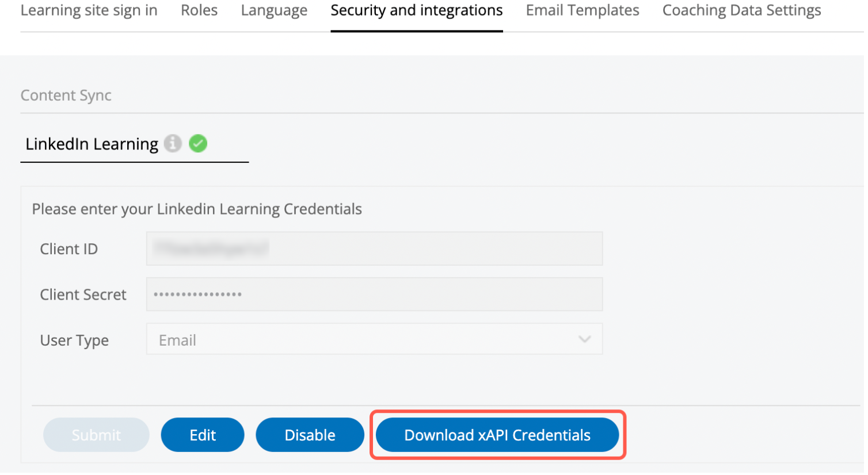Expand the Email user type selector chevron

[x=585, y=339]
